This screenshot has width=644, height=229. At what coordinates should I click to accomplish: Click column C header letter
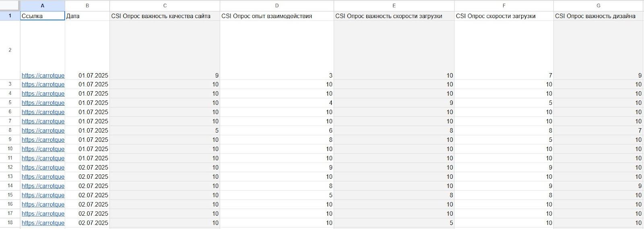coord(165,6)
